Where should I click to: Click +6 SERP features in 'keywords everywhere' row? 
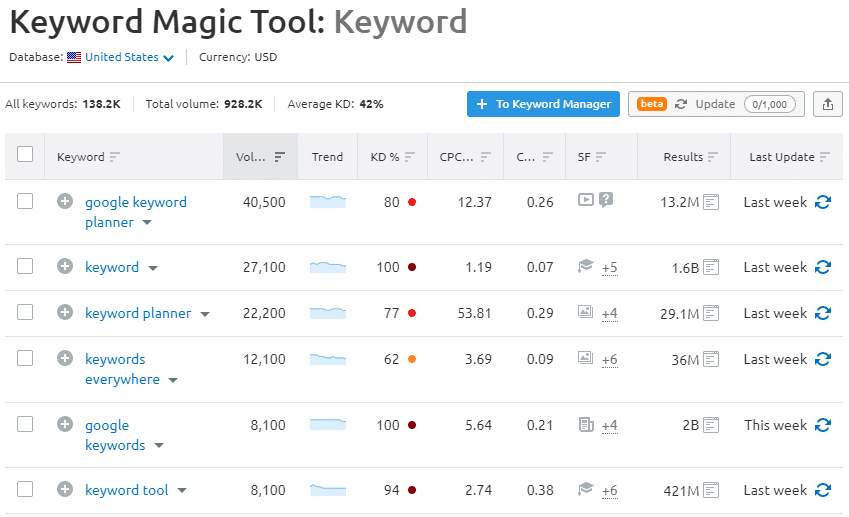[610, 359]
